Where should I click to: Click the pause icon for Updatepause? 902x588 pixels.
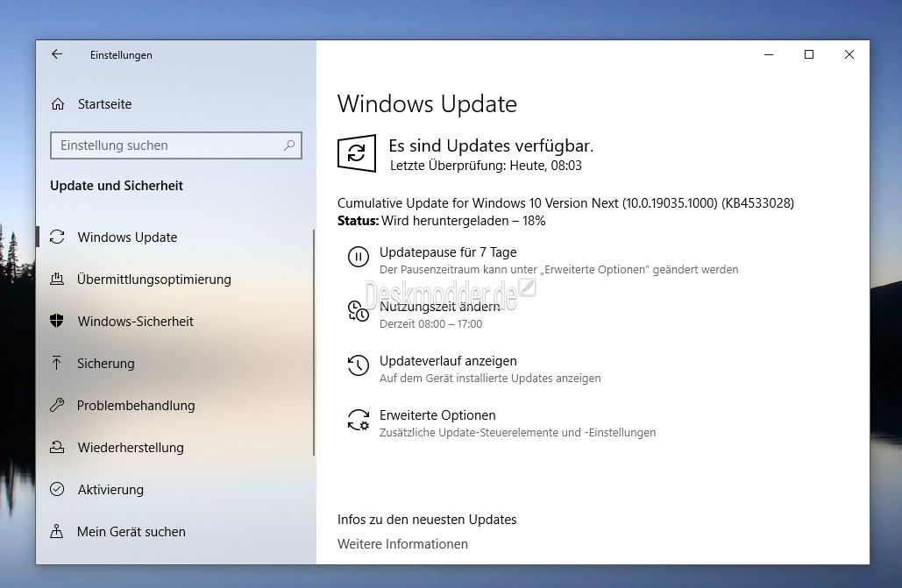(x=359, y=257)
